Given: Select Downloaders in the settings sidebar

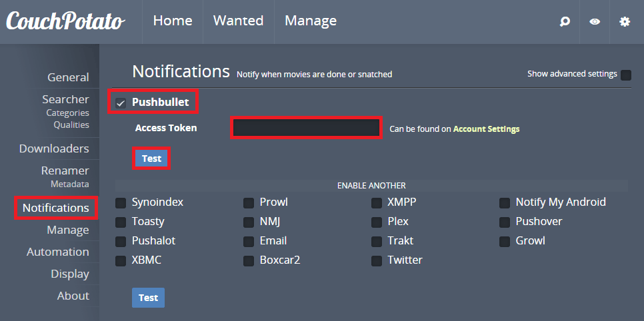Looking at the screenshot, I should [x=54, y=149].
